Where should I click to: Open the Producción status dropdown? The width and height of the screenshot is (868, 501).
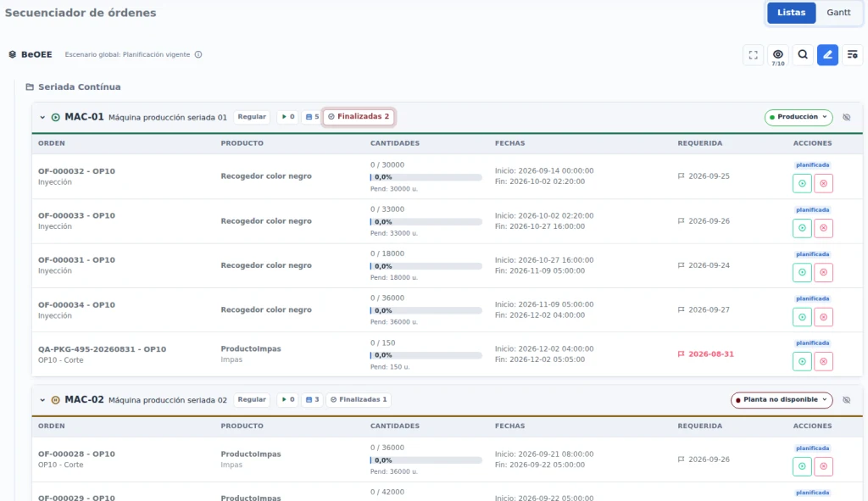tap(798, 117)
